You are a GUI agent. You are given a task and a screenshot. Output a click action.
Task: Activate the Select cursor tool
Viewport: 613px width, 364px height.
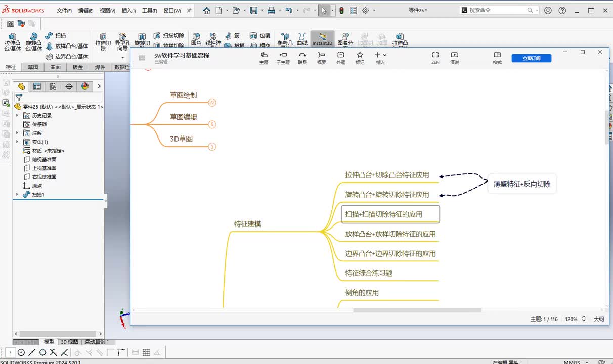(324, 10)
